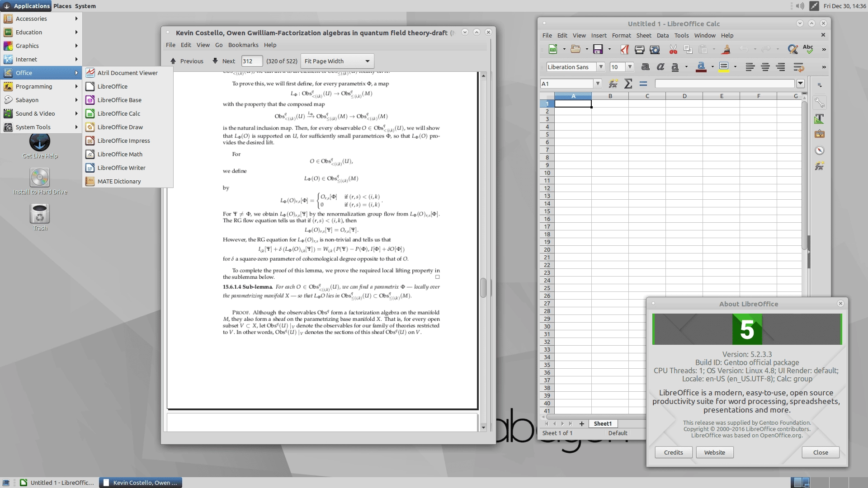
Task: Open Data menu in Calc
Action: [663, 35]
